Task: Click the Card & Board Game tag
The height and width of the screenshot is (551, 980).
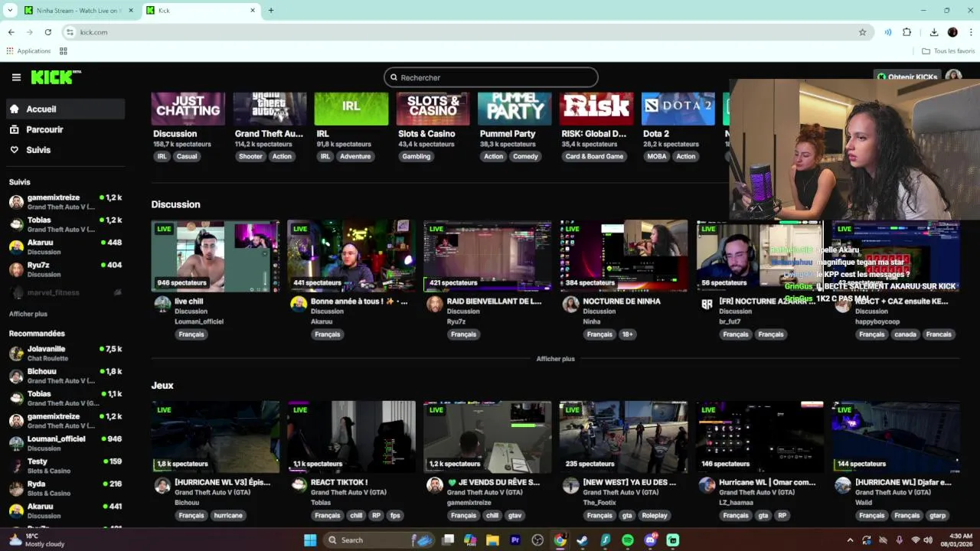Action: [594, 156]
